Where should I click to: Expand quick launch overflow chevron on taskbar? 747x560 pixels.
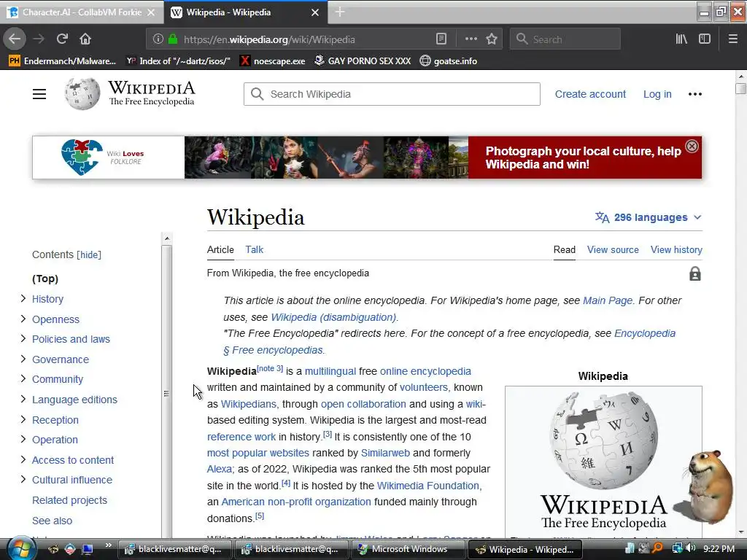[x=109, y=545]
